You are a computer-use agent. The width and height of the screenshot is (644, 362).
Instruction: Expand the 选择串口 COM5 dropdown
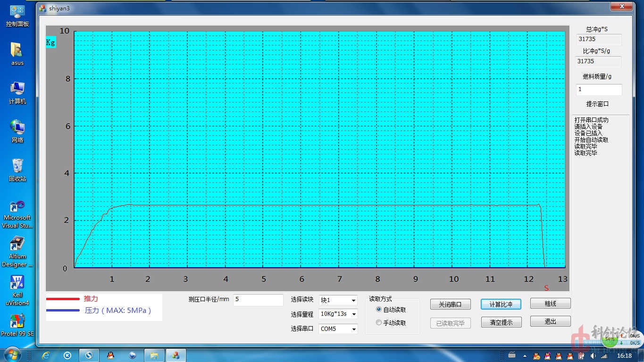click(x=338, y=328)
